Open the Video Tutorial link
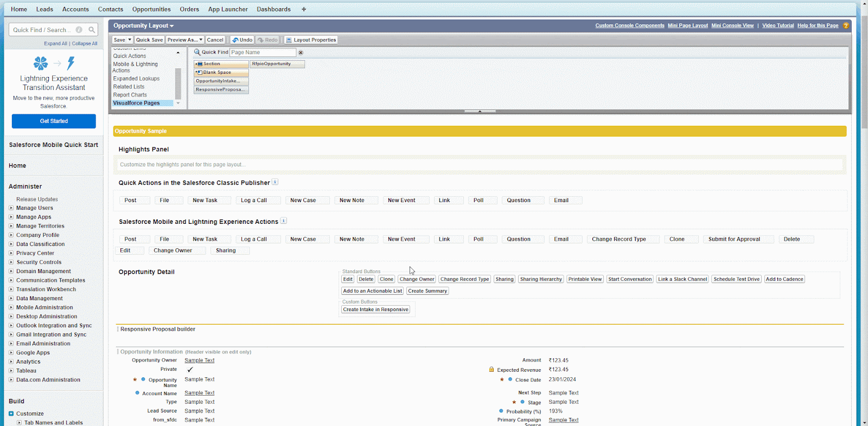Viewport: 868px width, 426px height. [x=778, y=25]
